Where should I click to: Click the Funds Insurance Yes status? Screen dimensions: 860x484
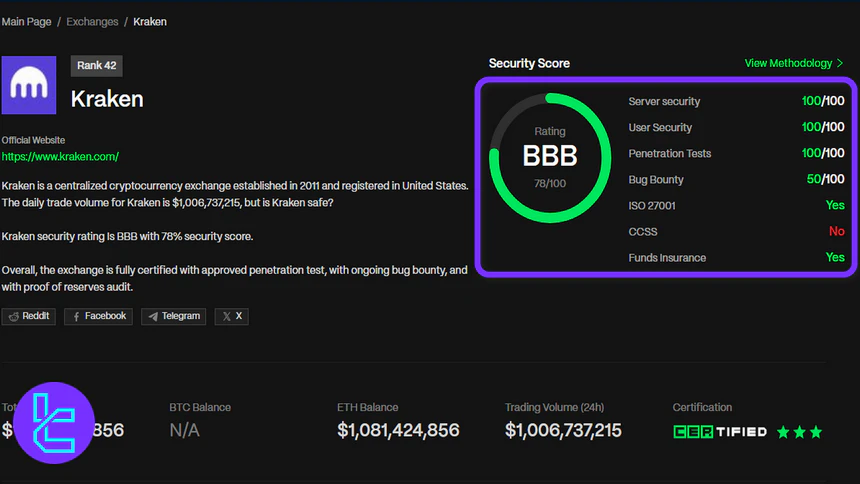835,258
